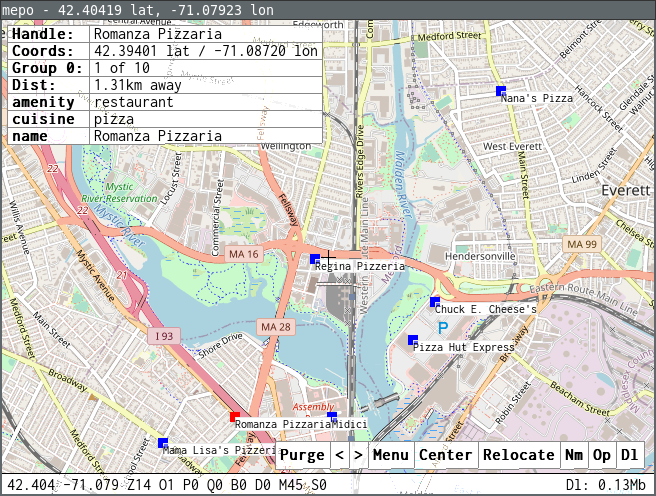Click the Purge button

point(302,455)
